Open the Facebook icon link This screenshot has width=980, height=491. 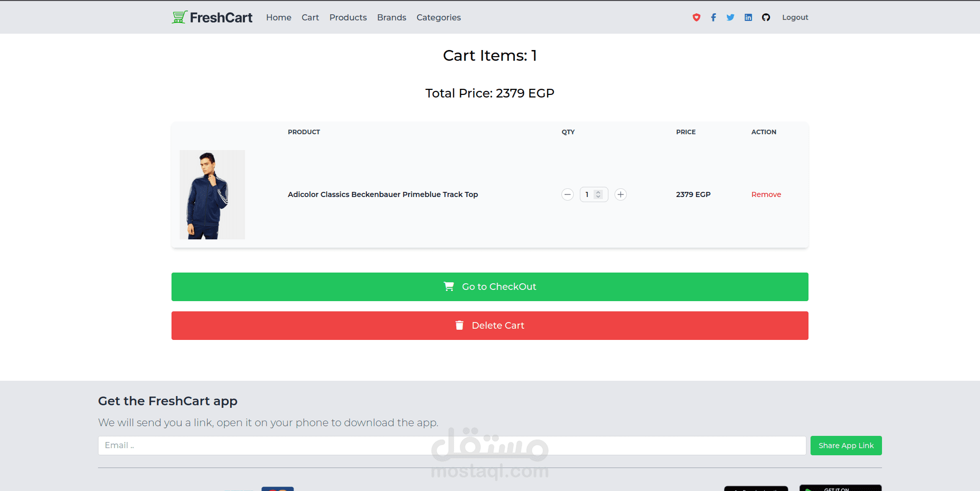pyautogui.click(x=714, y=17)
